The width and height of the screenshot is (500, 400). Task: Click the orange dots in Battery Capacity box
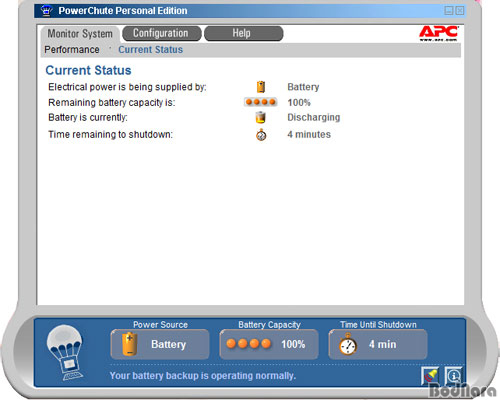tap(249, 344)
